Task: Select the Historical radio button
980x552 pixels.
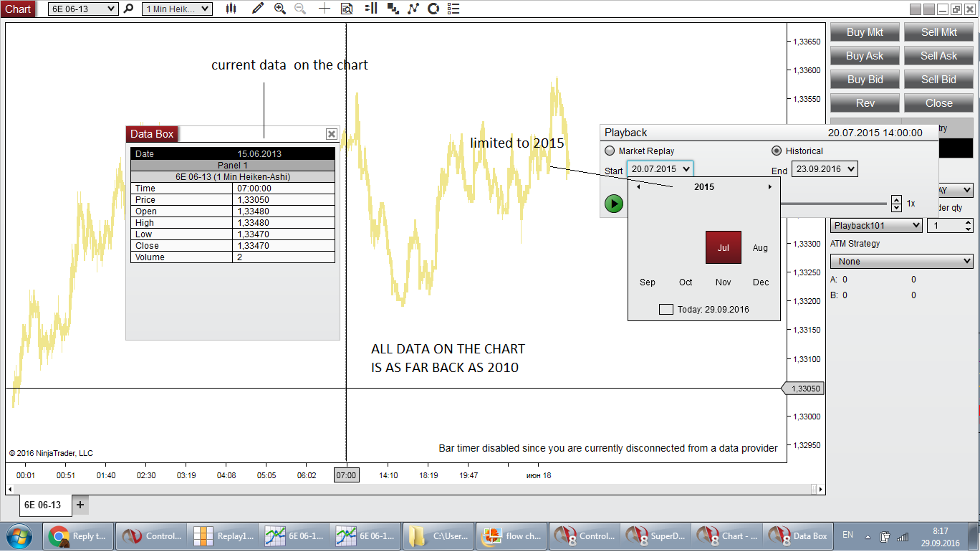Action: tap(776, 151)
